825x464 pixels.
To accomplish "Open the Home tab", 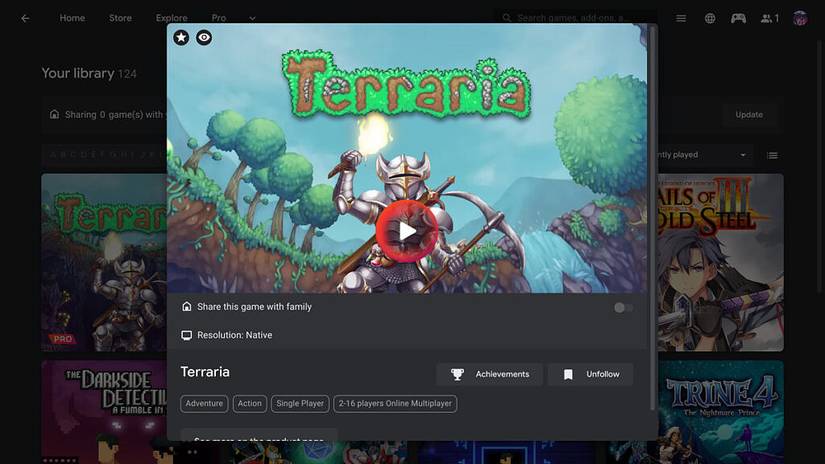I will tap(72, 18).
